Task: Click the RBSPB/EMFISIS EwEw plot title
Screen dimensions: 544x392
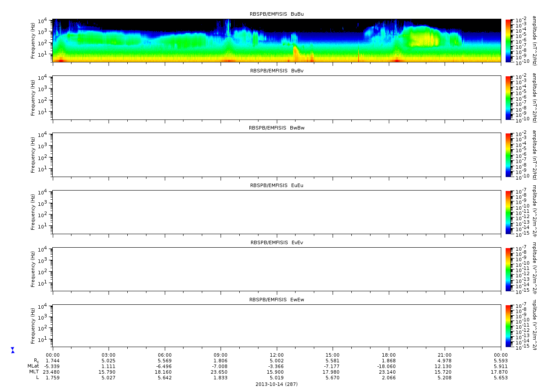Action: pos(276,300)
